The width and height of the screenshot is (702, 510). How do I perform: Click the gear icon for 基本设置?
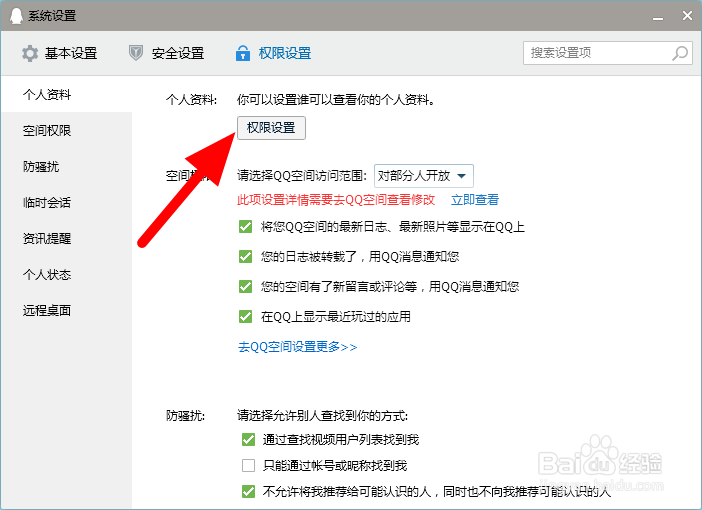[x=30, y=53]
